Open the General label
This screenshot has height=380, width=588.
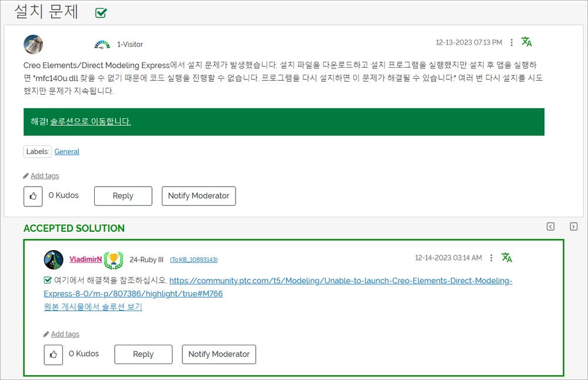(67, 151)
